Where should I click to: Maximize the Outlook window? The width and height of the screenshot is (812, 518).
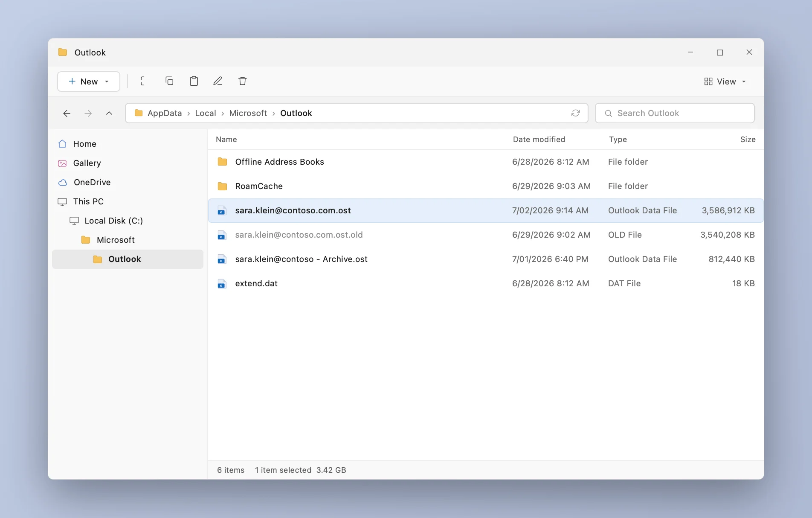click(720, 52)
